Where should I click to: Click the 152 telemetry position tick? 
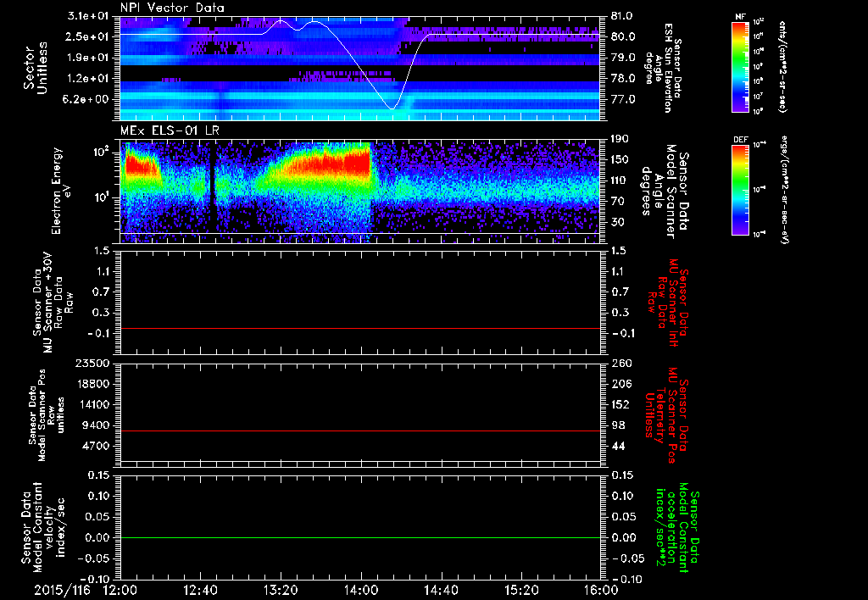tap(621, 404)
